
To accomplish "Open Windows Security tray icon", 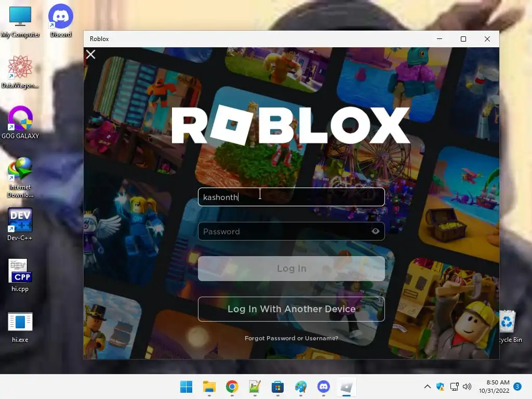I will [x=441, y=387].
